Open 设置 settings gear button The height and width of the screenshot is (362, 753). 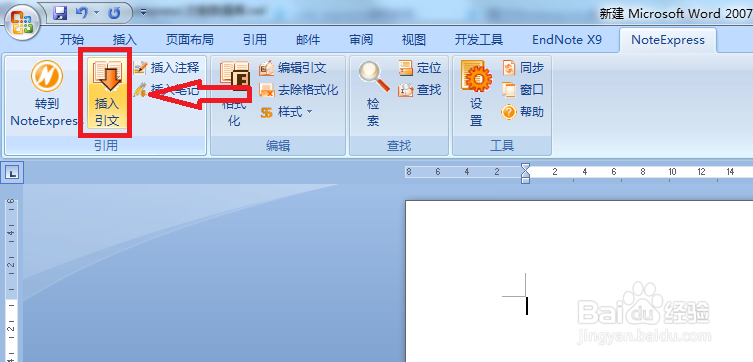coord(476,94)
